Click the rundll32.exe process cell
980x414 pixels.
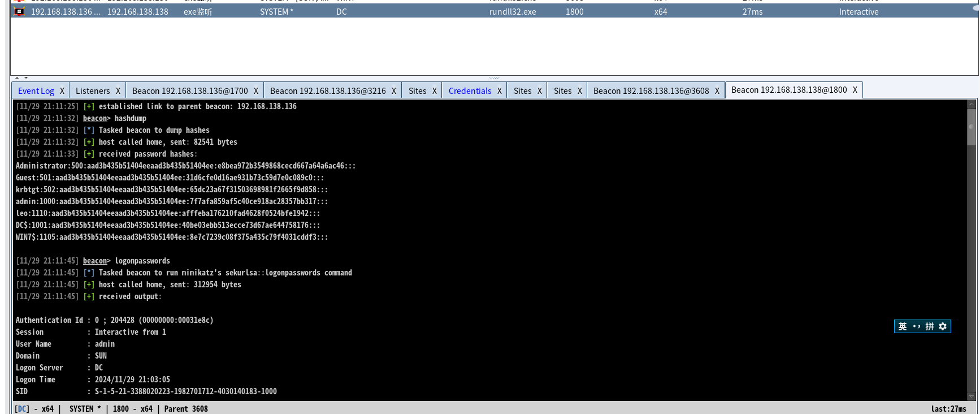(x=513, y=12)
